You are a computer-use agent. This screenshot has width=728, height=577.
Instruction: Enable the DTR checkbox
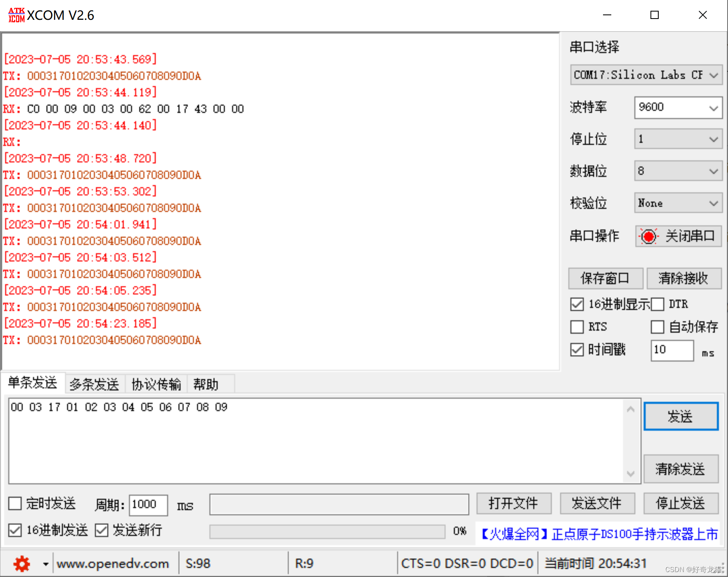click(657, 304)
